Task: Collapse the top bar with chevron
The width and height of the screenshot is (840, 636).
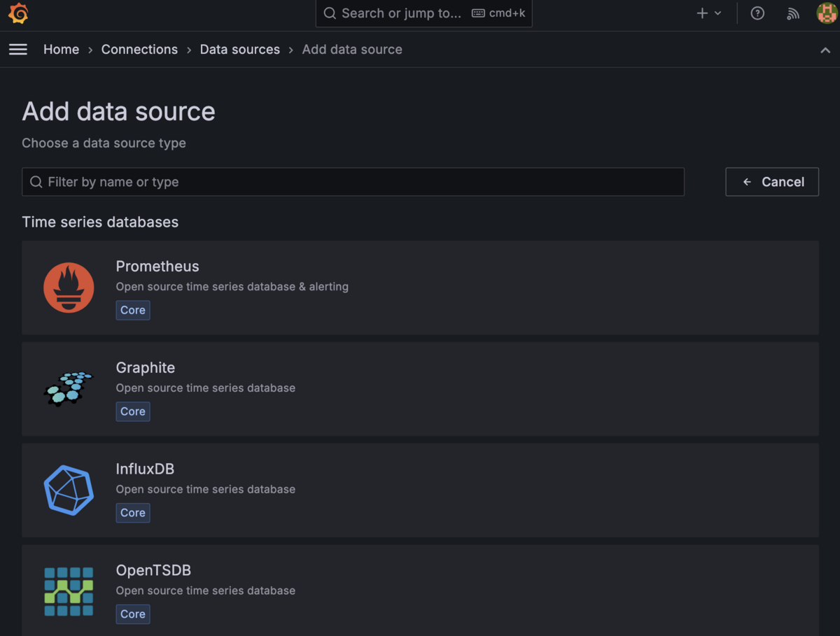Action: (x=825, y=50)
